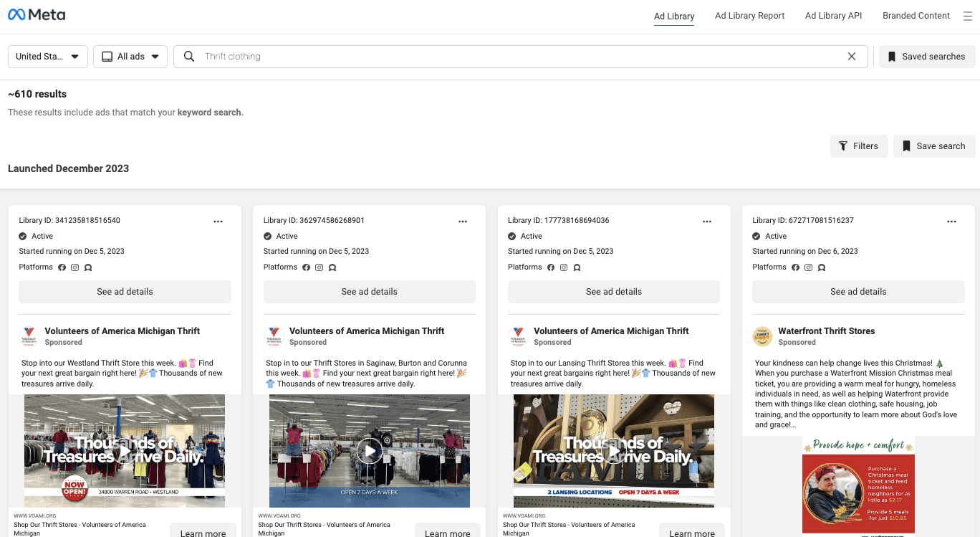
Task: Open Volunteers of America page on Westland ad
Action: pyautogui.click(x=122, y=331)
